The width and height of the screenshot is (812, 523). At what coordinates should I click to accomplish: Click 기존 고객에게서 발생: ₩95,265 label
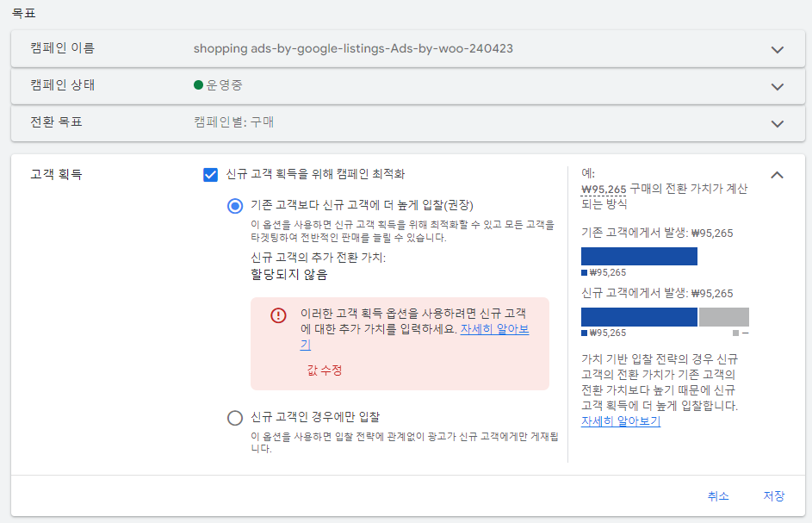657,233
